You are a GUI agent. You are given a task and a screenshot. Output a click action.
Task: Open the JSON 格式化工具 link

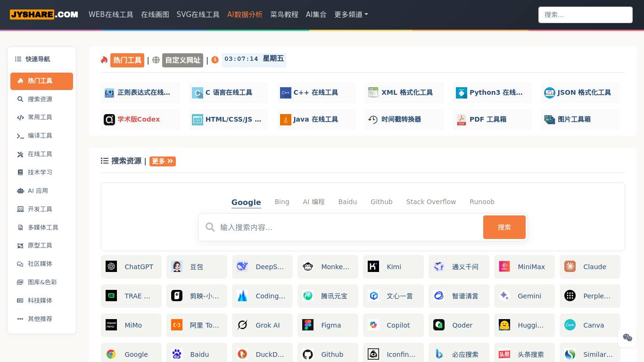click(x=580, y=92)
